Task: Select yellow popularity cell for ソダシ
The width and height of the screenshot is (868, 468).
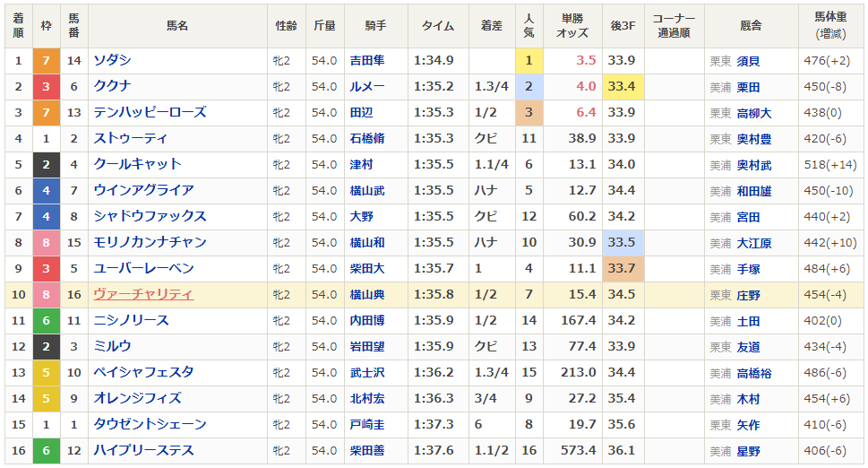Action: pos(529,60)
